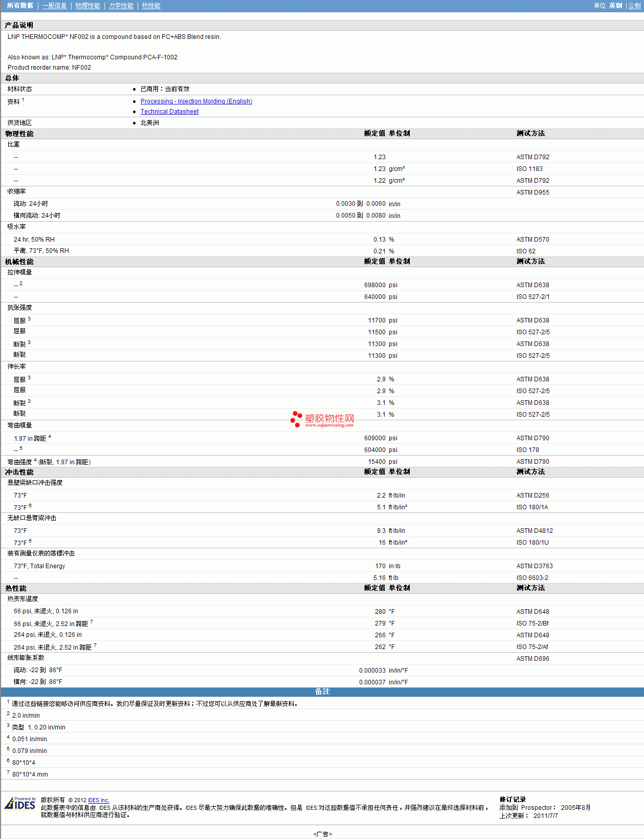The image size is (644, 839).
Task: Click the ISO 527-2/1 test method
Action: point(533,297)
